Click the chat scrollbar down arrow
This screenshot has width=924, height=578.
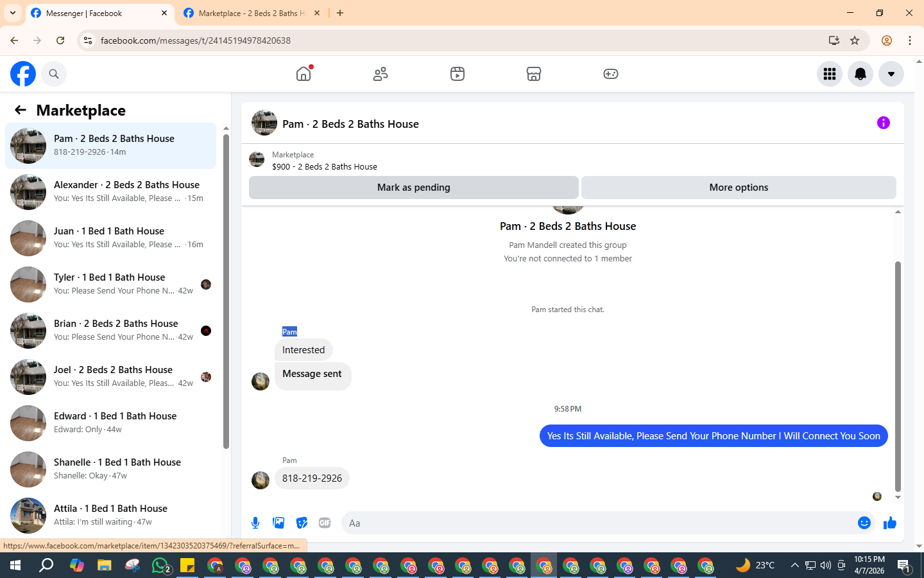pyautogui.click(x=898, y=497)
